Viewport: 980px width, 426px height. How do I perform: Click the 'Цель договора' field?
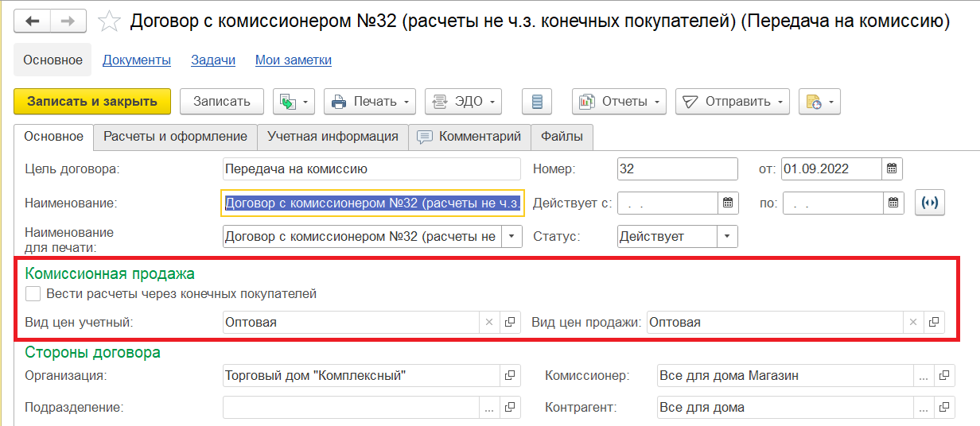coord(371,168)
